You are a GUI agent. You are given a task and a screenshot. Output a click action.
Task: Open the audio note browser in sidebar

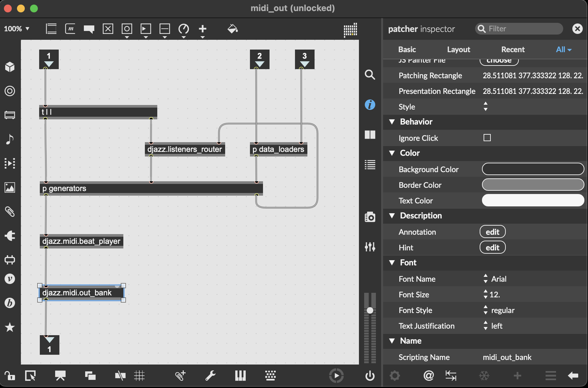(10, 139)
